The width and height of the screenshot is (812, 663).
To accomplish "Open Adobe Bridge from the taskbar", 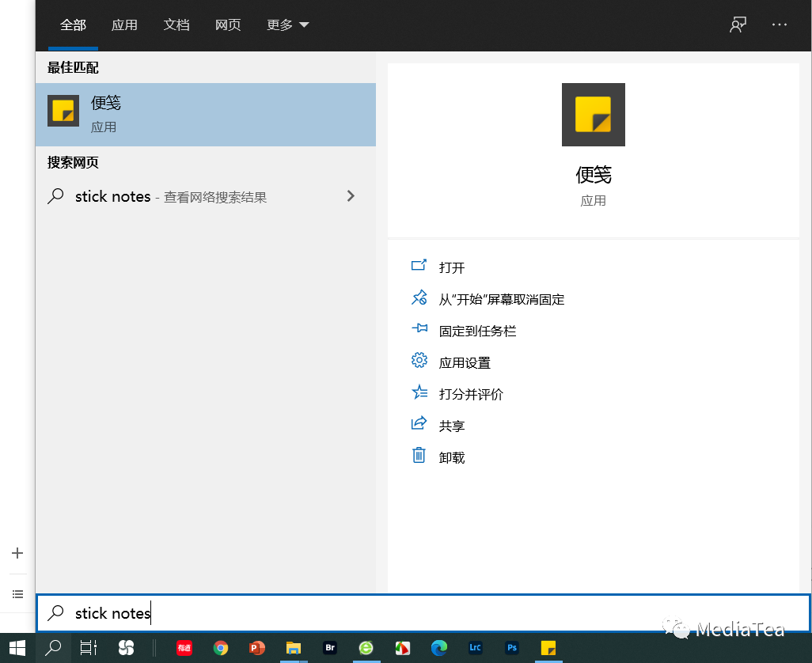I will point(330,648).
